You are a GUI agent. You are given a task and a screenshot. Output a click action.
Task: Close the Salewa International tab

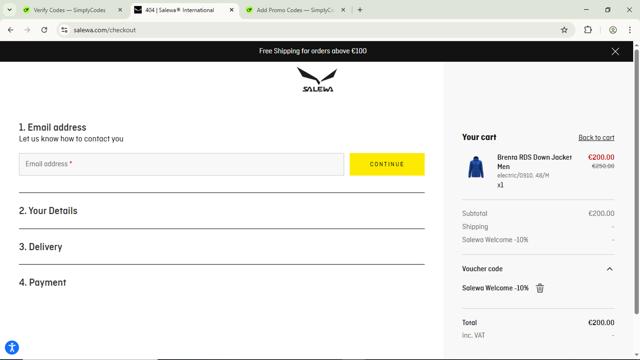[231, 10]
